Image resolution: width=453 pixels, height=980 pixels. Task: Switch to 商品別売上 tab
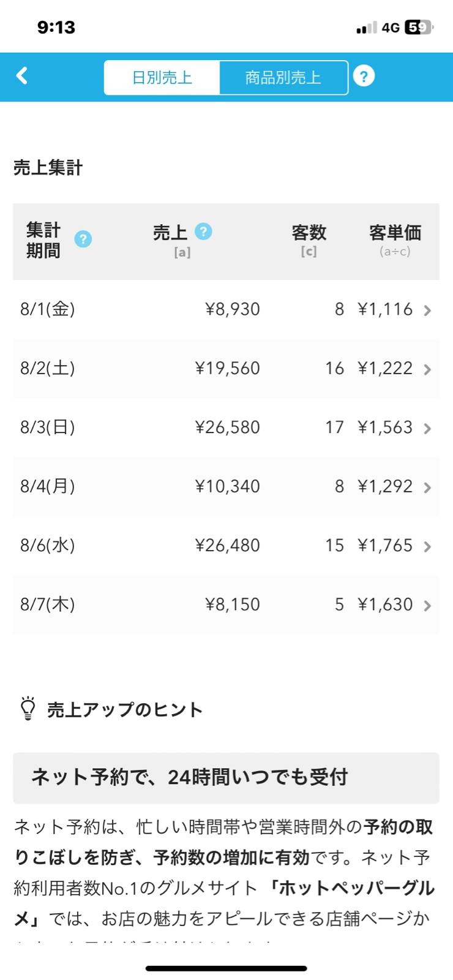click(x=283, y=78)
